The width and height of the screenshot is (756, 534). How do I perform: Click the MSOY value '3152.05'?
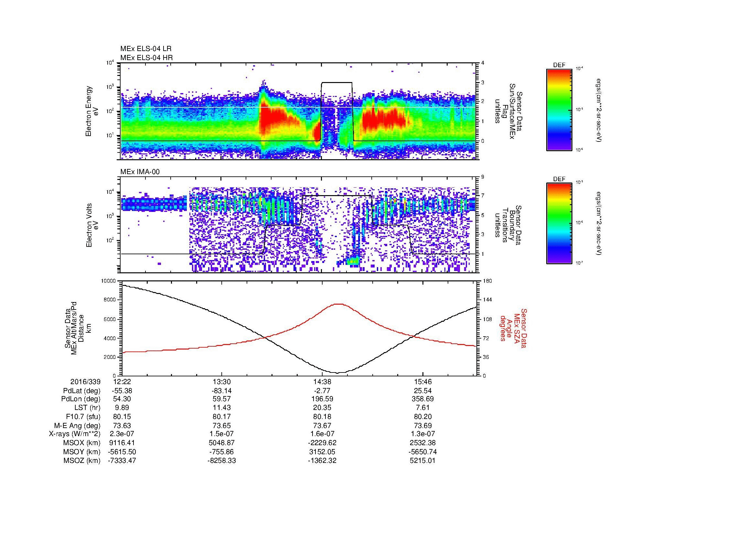click(x=322, y=452)
